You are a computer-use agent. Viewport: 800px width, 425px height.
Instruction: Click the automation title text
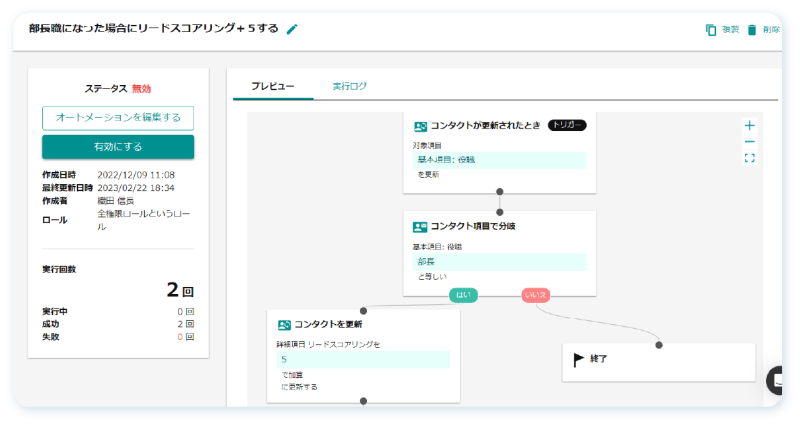click(x=154, y=29)
